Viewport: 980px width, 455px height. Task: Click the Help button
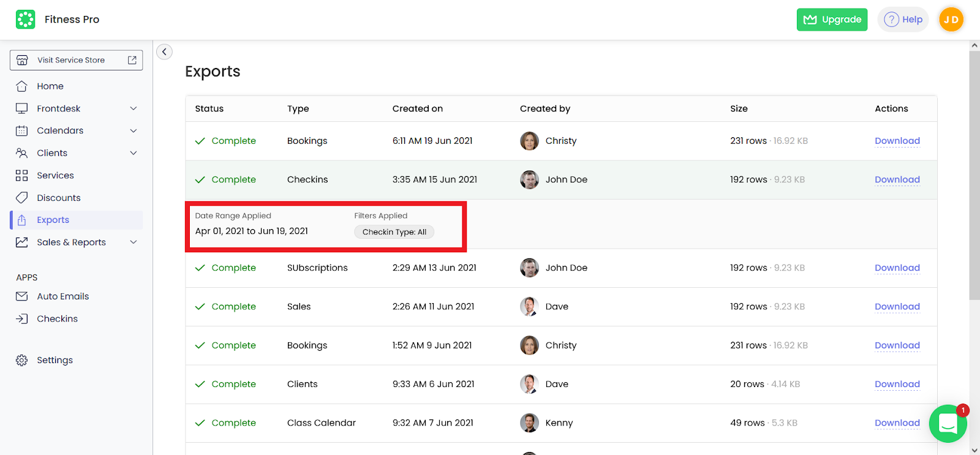[903, 20]
